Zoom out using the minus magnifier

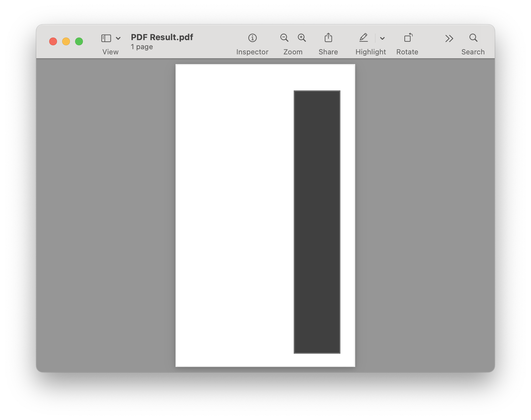pos(284,38)
